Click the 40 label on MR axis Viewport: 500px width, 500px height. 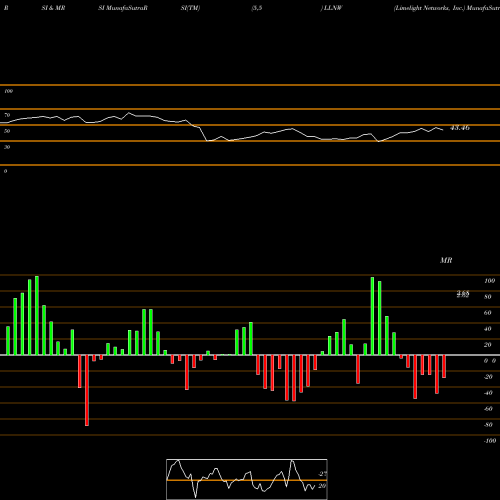[x=488, y=329]
